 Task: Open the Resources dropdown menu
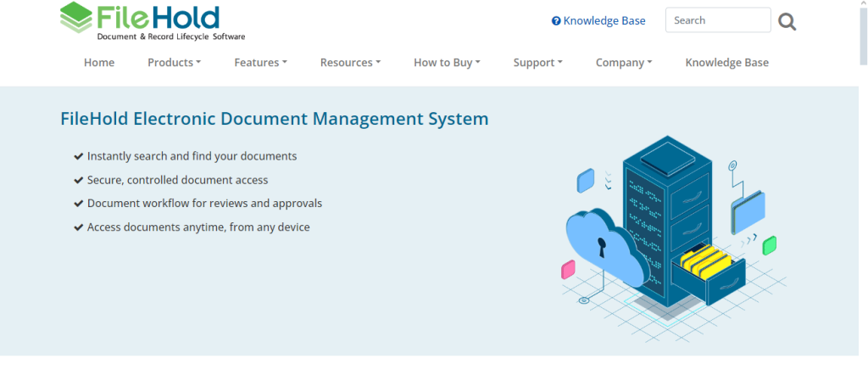click(x=350, y=62)
